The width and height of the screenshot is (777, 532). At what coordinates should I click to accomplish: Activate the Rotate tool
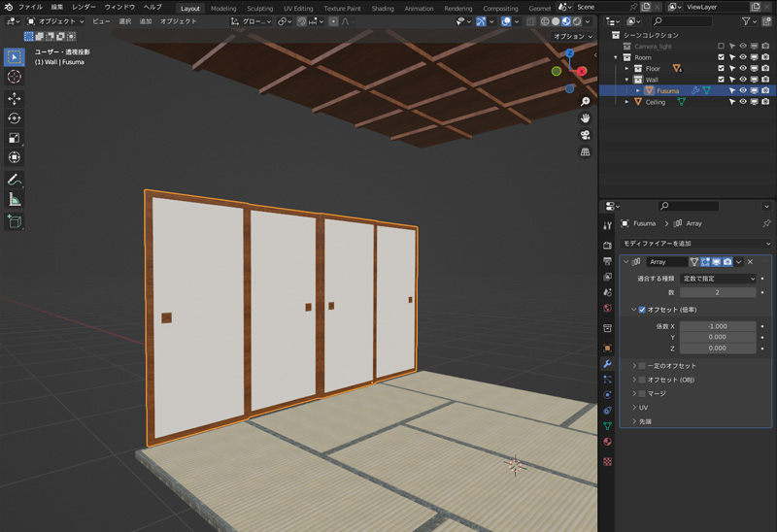pyautogui.click(x=15, y=118)
